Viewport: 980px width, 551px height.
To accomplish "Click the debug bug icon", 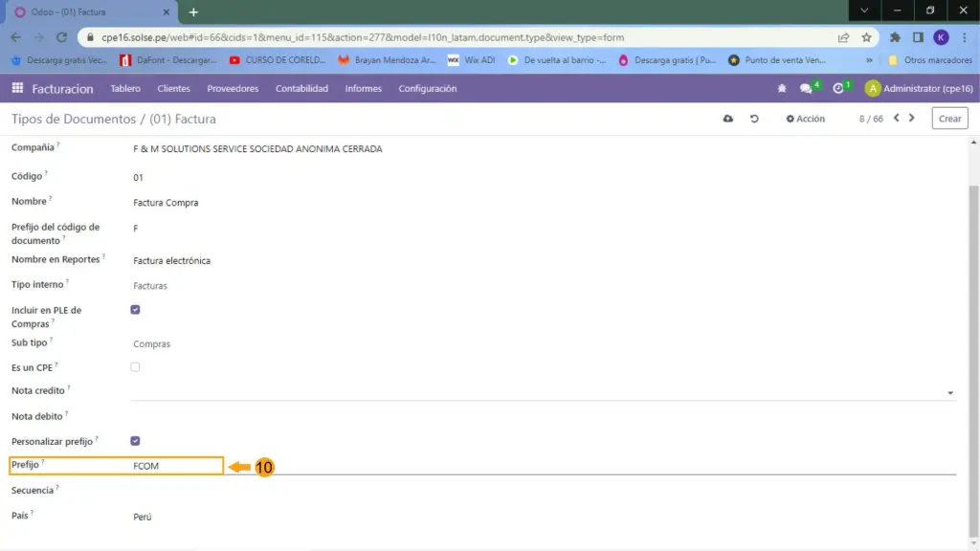I will pyautogui.click(x=782, y=89).
